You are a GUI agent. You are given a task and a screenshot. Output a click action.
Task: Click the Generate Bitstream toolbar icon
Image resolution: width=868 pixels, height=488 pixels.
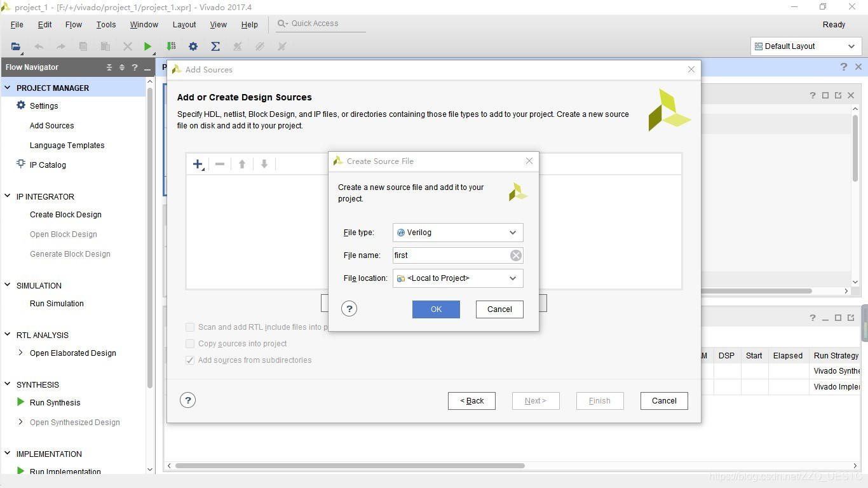click(171, 46)
